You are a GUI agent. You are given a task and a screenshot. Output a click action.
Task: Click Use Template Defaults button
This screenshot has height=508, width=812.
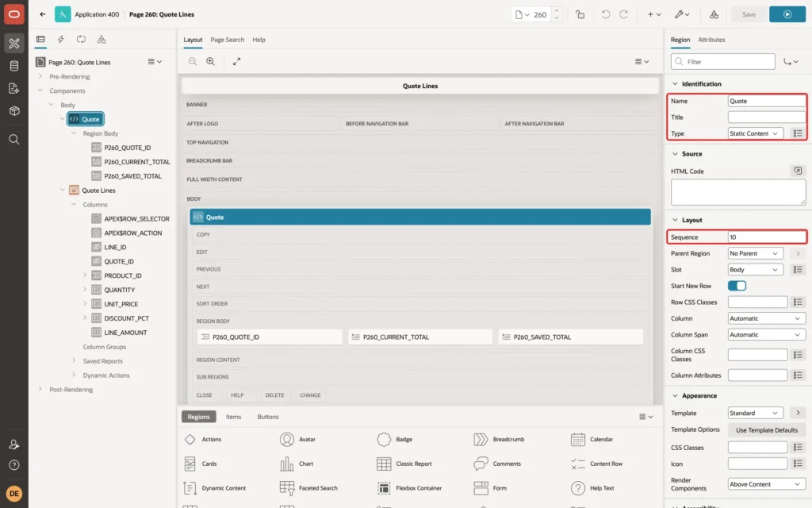tap(767, 429)
